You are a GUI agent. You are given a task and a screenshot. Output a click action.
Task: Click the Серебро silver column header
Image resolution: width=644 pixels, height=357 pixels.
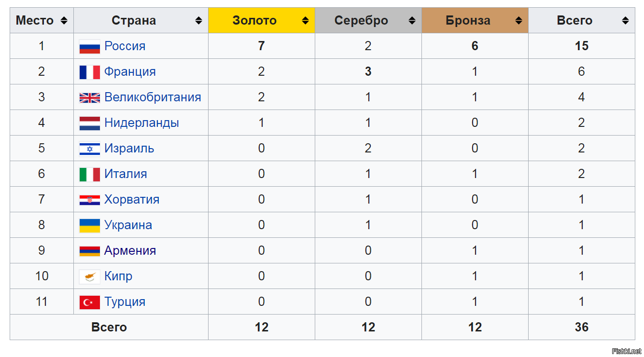tap(361, 21)
